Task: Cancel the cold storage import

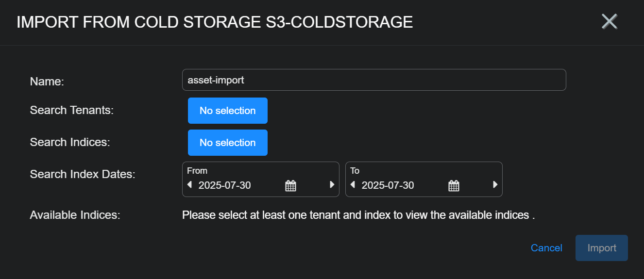Action: pos(546,248)
